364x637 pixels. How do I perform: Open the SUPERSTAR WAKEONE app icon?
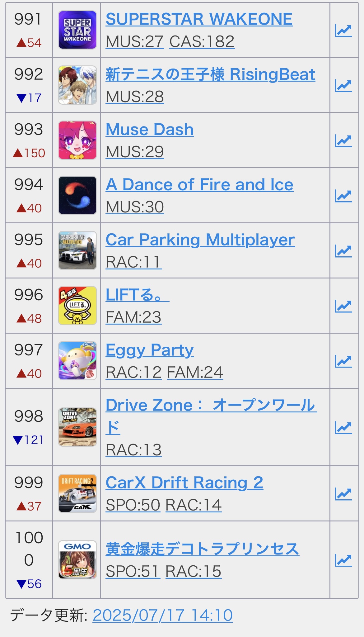(77, 30)
